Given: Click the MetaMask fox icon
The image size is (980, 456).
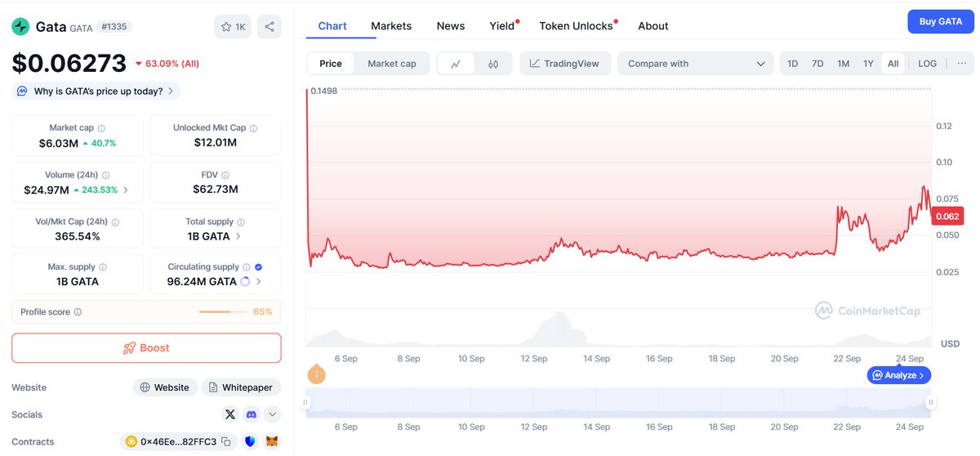Looking at the screenshot, I should click(x=273, y=441).
